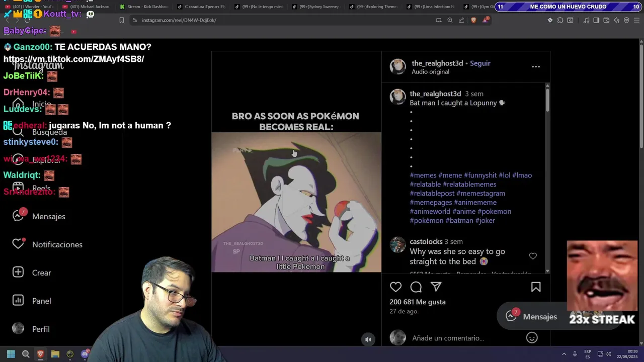Open the #joker hashtag
Image resolution: width=644 pixels, height=362 pixels.
click(485, 221)
